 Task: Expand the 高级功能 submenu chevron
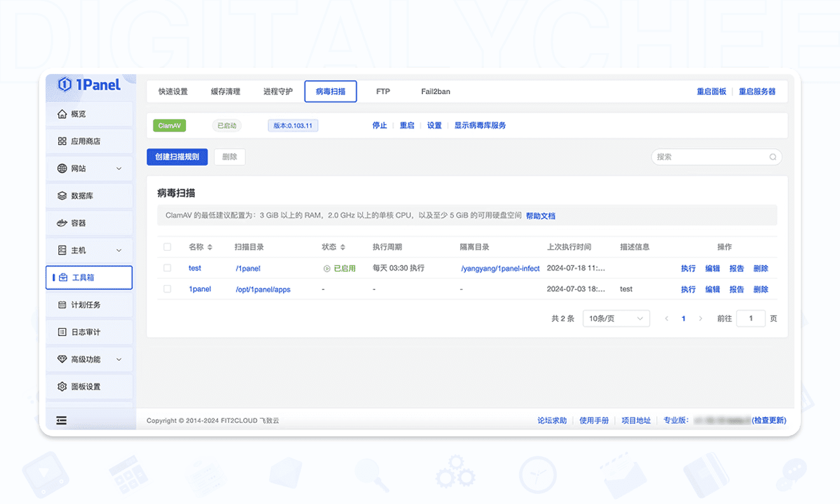click(x=119, y=360)
